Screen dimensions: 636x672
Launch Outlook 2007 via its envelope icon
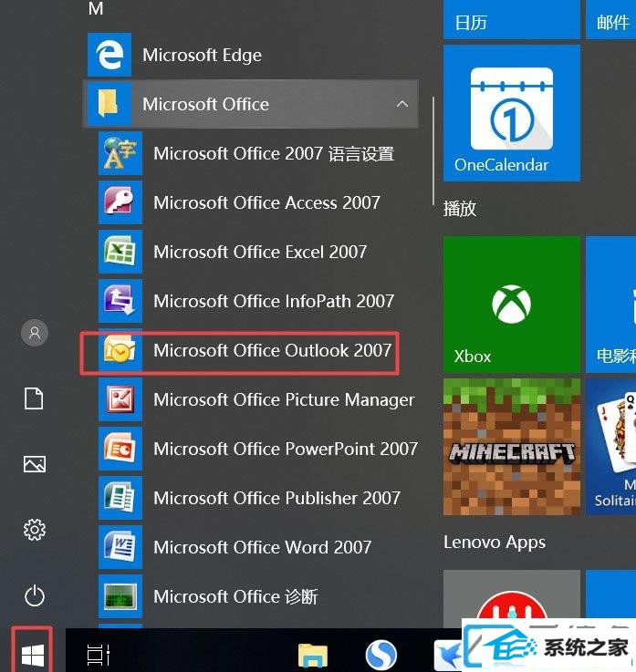click(120, 350)
